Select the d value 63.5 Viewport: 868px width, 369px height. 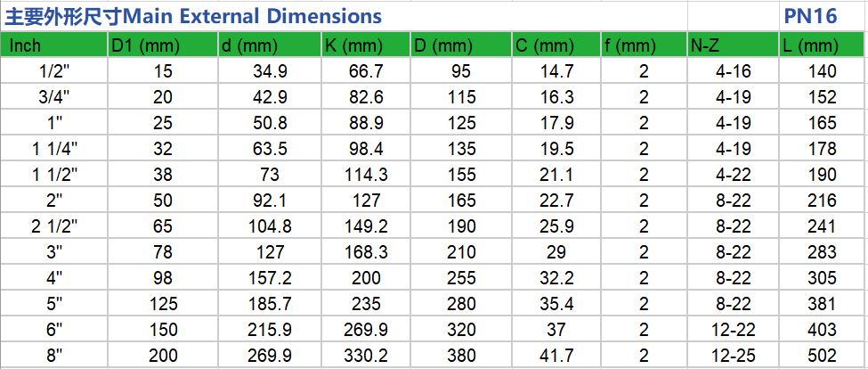269,149
